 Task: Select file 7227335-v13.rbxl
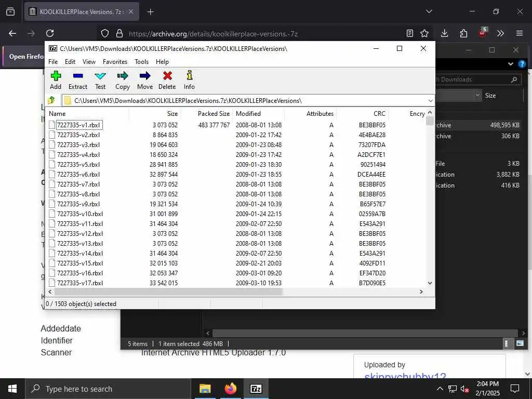(79, 244)
